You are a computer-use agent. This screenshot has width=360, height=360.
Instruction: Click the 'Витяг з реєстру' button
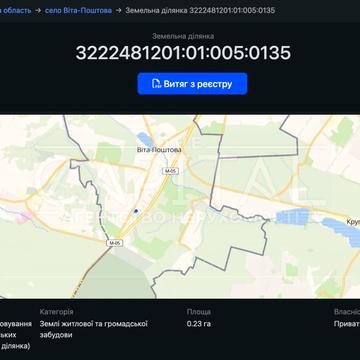coord(192,84)
